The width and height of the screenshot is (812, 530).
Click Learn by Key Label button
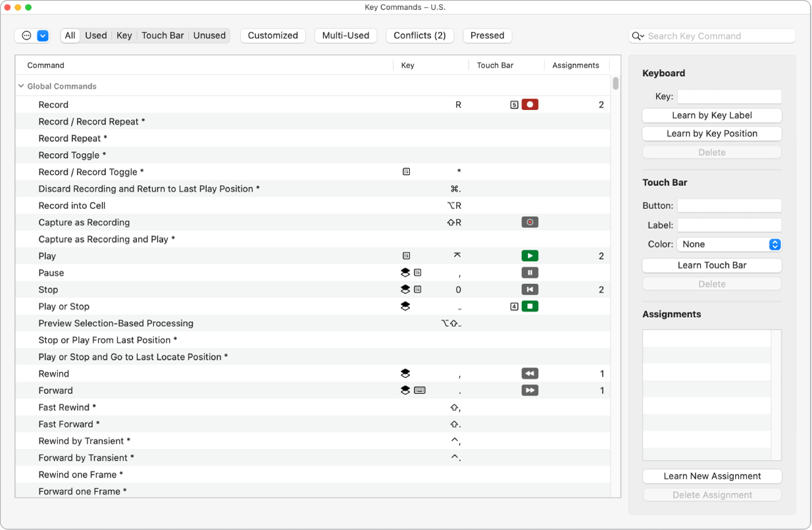point(712,115)
